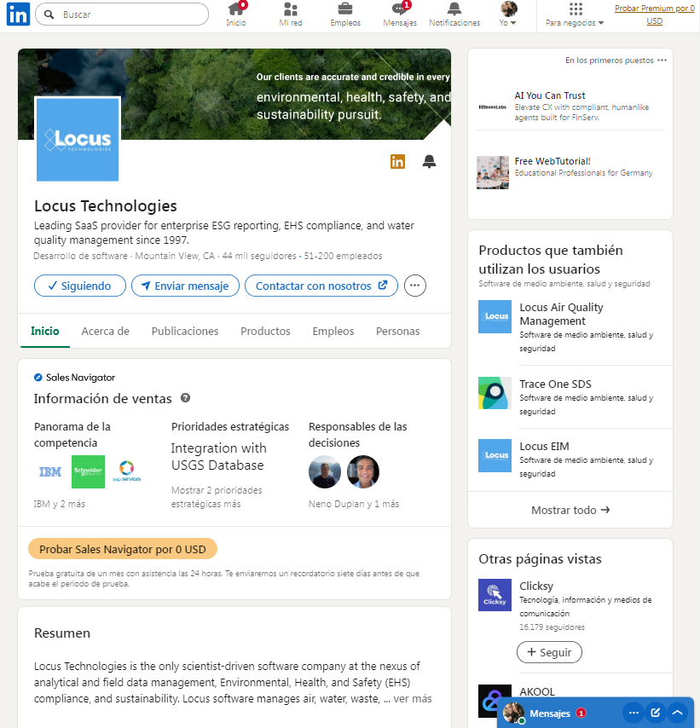Open Trace One SDS product
Viewport: 700px width, 728px height.
[x=556, y=384]
